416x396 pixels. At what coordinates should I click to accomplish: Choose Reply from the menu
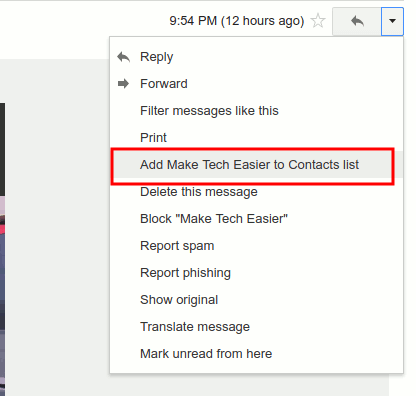point(256,57)
